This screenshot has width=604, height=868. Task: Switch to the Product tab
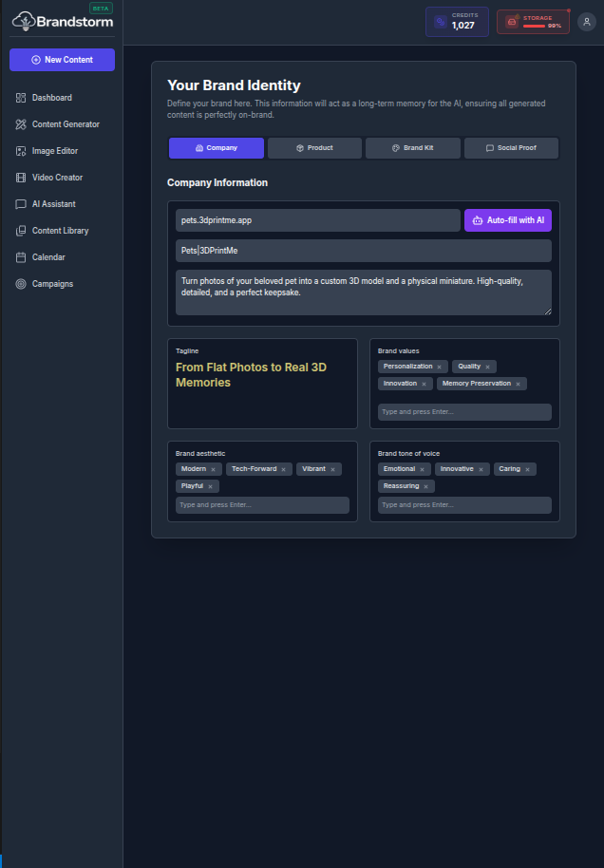pyautogui.click(x=314, y=148)
